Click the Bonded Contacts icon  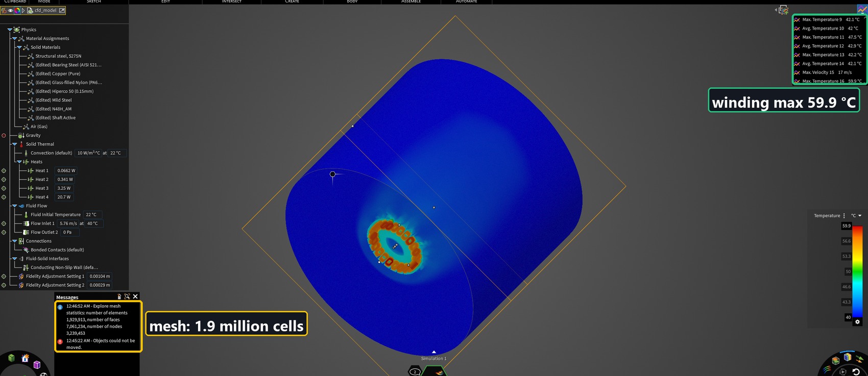pos(26,250)
